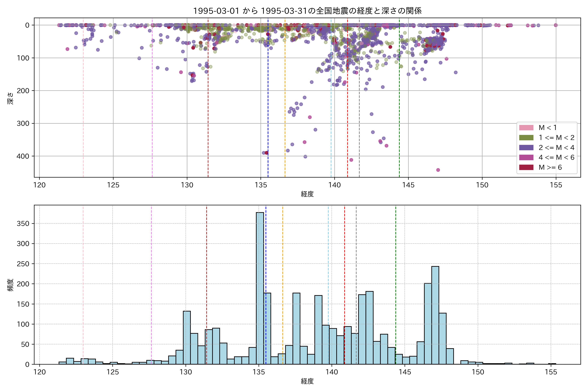The width and height of the screenshot is (588, 392).
Task: Click the 経度 label under scatter plot
Action: point(307,194)
